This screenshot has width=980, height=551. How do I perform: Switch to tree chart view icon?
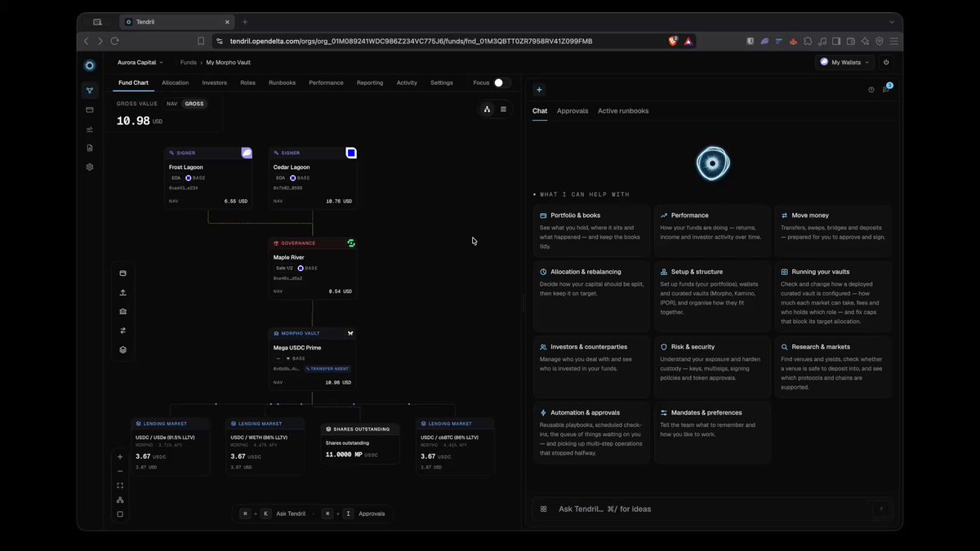[488, 109]
